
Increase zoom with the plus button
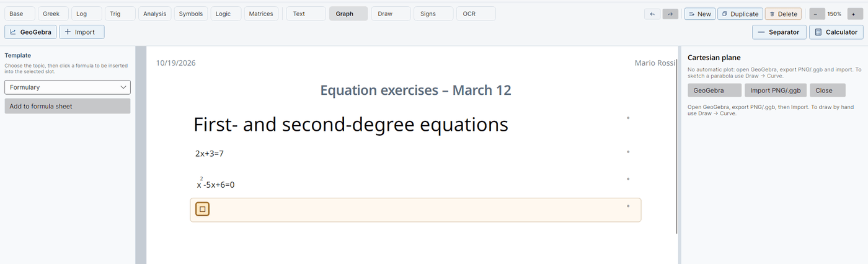point(853,14)
